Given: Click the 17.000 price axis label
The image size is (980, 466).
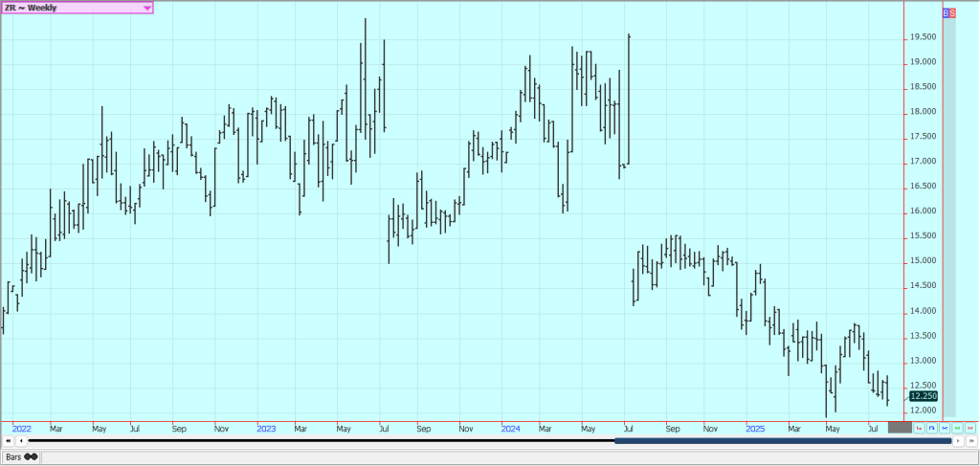Looking at the screenshot, I should pyautogui.click(x=924, y=162).
